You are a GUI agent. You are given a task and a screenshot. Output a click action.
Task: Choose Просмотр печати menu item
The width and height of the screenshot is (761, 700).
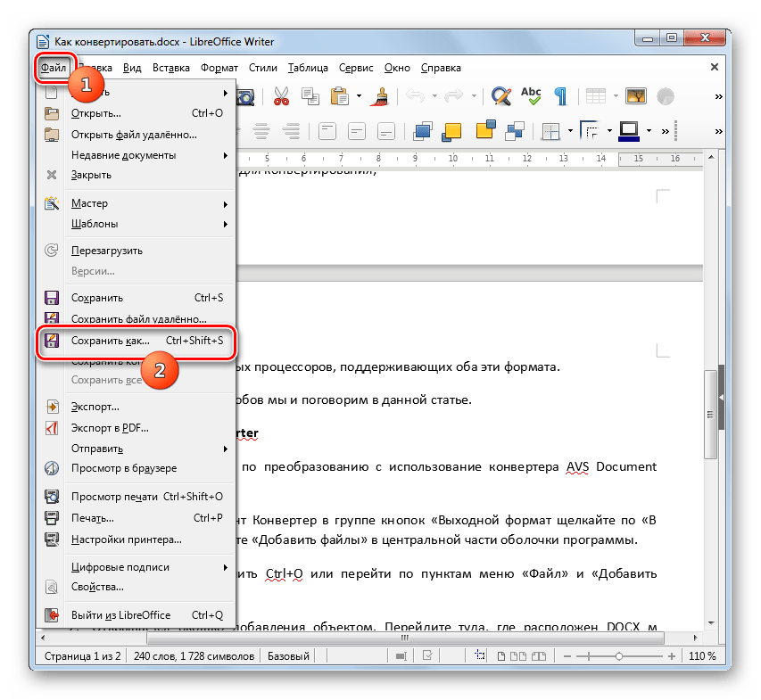click(136, 497)
